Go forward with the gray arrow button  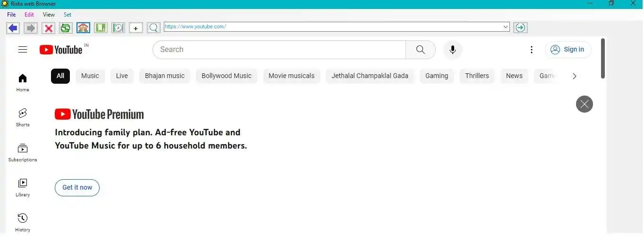point(31,28)
